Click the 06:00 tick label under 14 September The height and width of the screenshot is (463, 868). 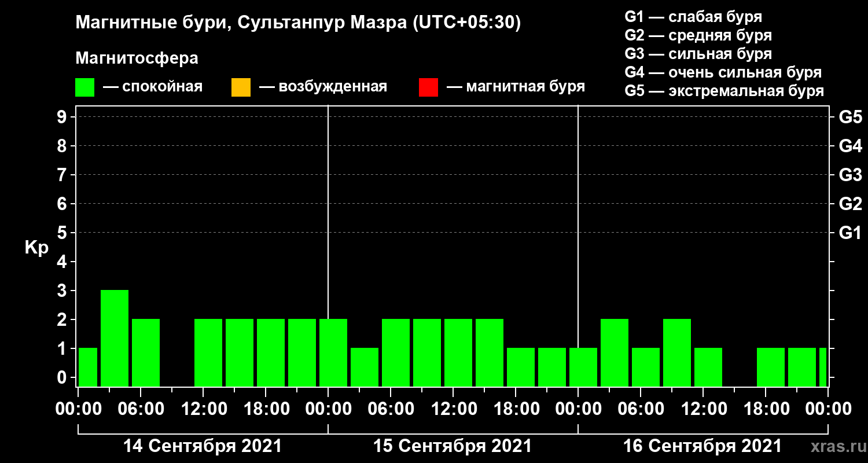(x=140, y=409)
